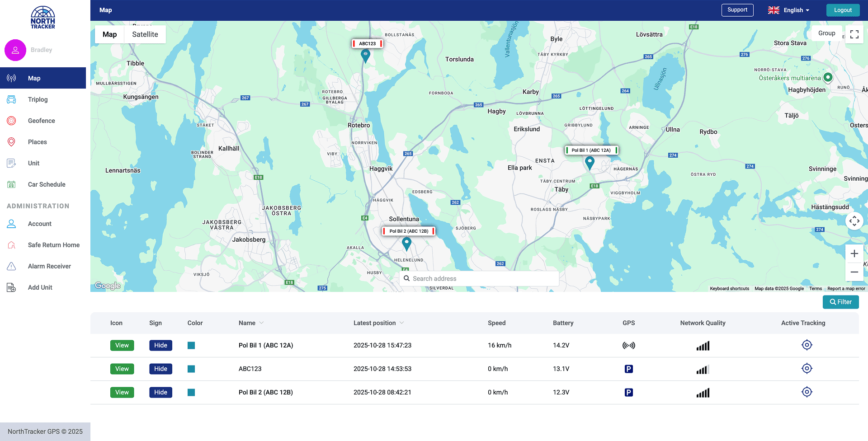Click the Search address field

pos(479,278)
